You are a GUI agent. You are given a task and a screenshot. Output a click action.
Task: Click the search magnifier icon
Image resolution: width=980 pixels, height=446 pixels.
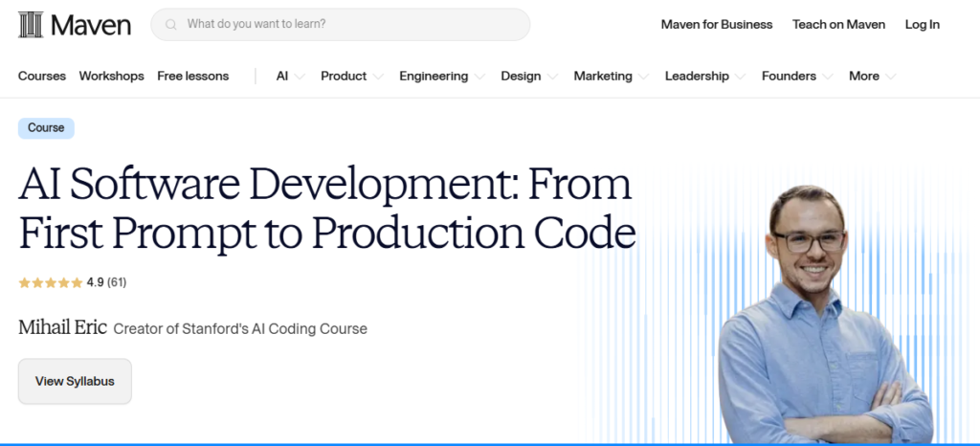pyautogui.click(x=170, y=25)
